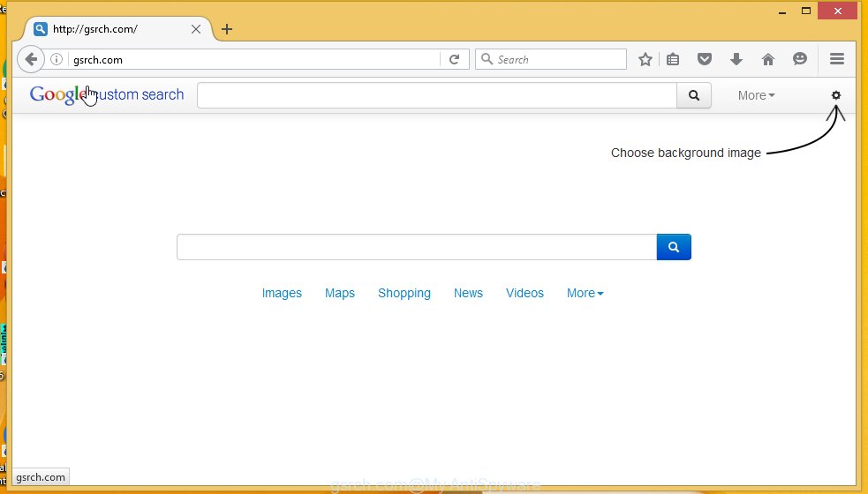The height and width of the screenshot is (494, 868).
Task: Expand the More dropdown in the header
Action: [756, 95]
